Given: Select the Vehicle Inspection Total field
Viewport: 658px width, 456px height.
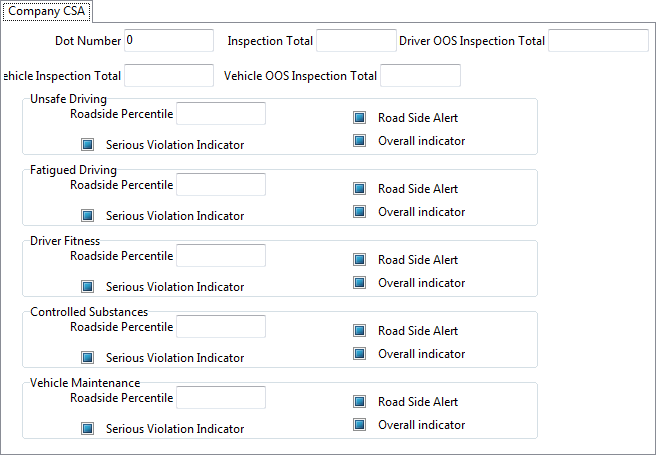Looking at the screenshot, I should pyautogui.click(x=169, y=76).
